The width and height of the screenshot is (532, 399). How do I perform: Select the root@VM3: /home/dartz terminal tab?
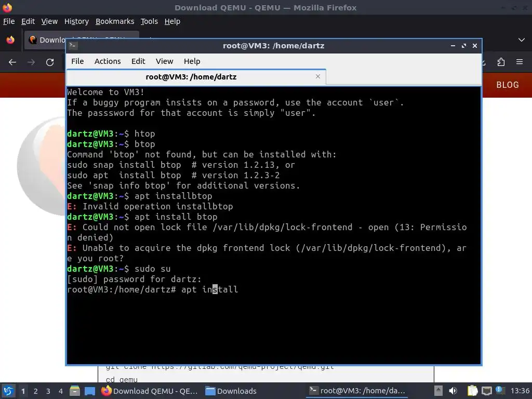tap(196, 77)
